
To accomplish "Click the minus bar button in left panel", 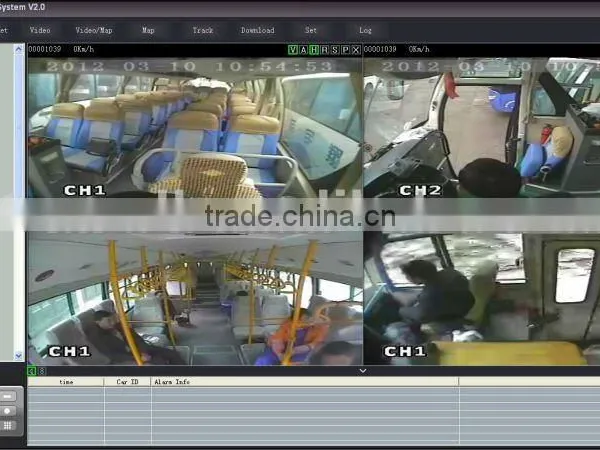I will click(8, 396).
